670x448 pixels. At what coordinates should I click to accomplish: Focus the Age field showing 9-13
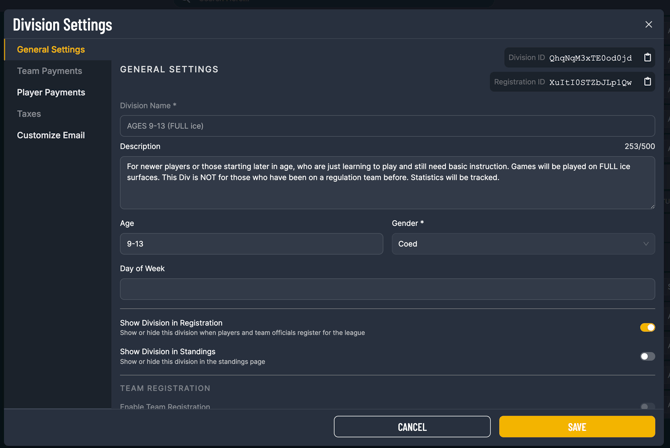pos(251,244)
